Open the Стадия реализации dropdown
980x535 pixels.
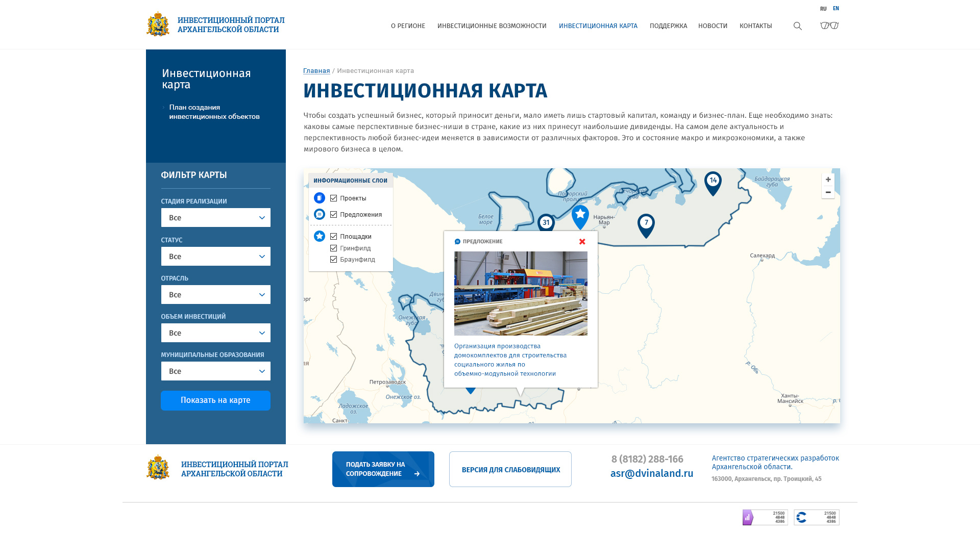tap(215, 218)
